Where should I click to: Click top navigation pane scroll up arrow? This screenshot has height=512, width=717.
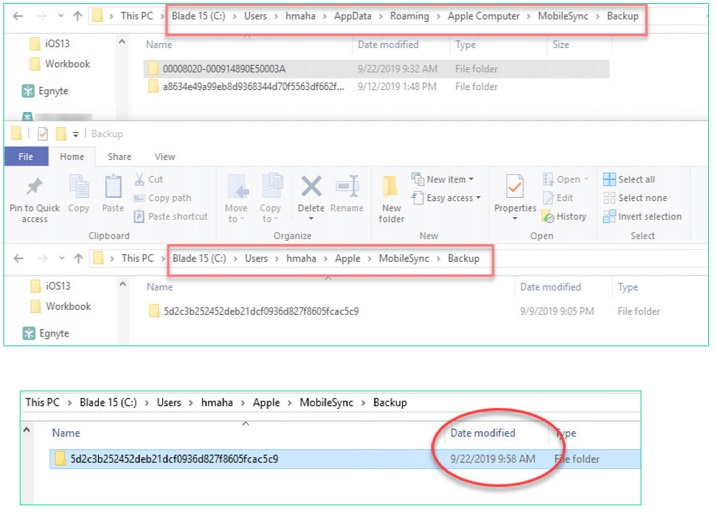[122, 42]
